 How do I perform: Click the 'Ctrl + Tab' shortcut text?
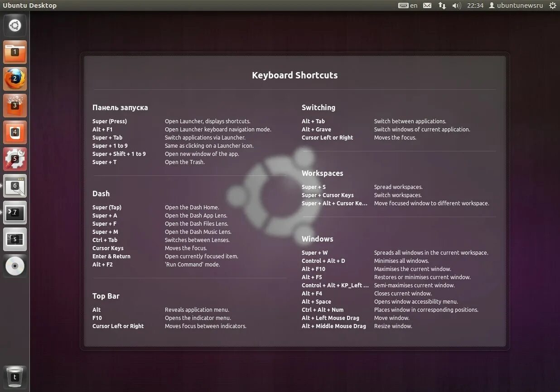coord(105,240)
